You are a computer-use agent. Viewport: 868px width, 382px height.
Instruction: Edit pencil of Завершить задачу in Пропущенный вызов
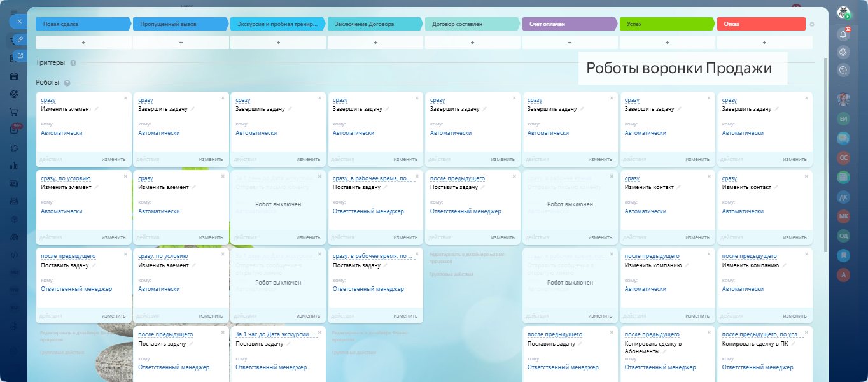193,109
